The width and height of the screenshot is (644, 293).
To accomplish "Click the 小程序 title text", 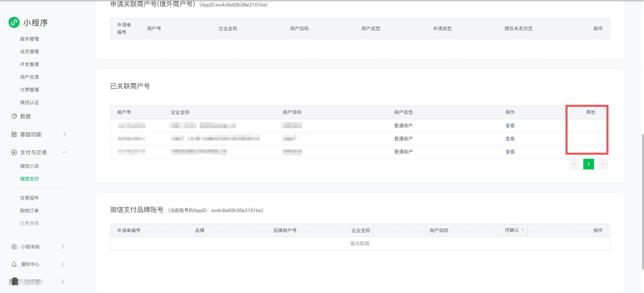I will [36, 22].
